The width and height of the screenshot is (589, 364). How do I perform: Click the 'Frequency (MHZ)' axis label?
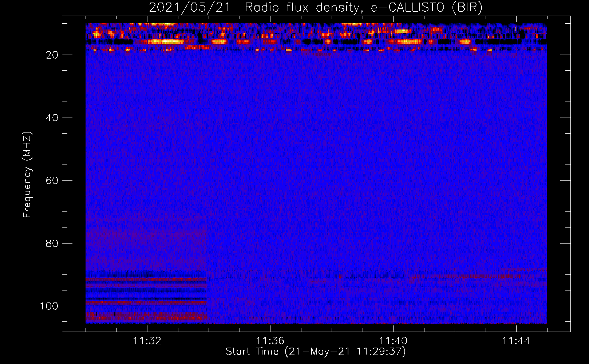point(27,175)
